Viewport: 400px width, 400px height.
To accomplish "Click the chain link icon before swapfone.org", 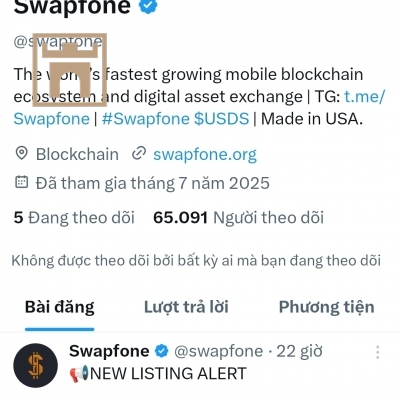I will coord(139,153).
